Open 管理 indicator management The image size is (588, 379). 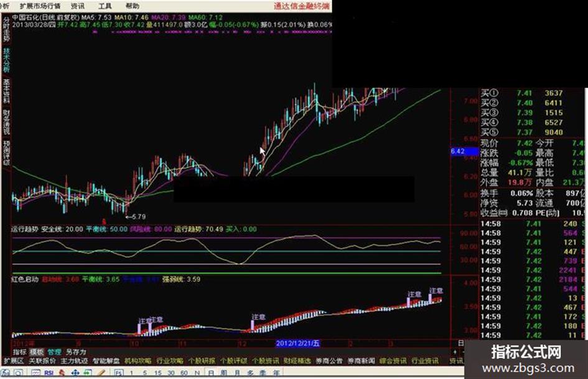(54, 352)
